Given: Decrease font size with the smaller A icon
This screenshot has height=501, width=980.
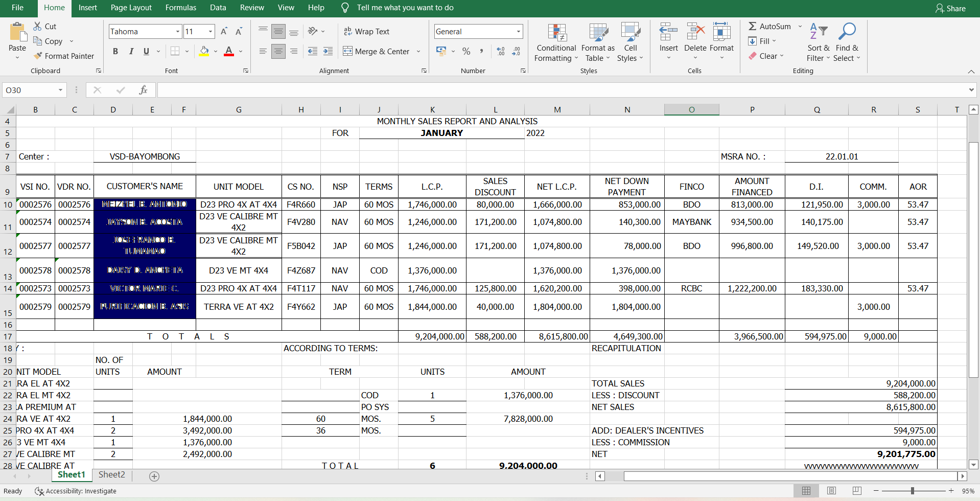Looking at the screenshot, I should tap(239, 32).
